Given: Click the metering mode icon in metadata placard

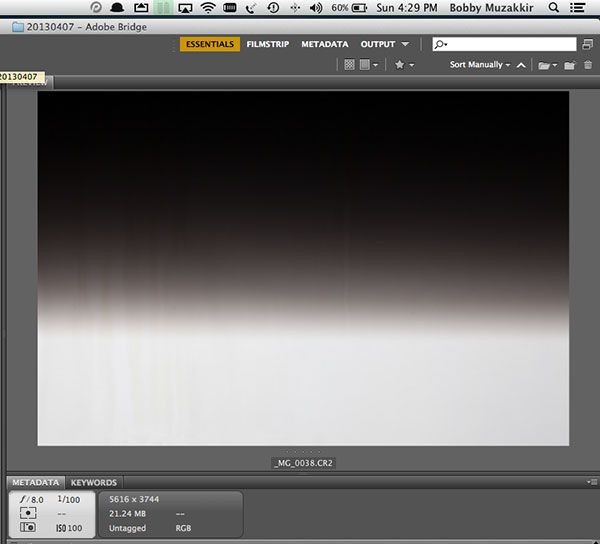Looking at the screenshot, I should tap(26, 513).
